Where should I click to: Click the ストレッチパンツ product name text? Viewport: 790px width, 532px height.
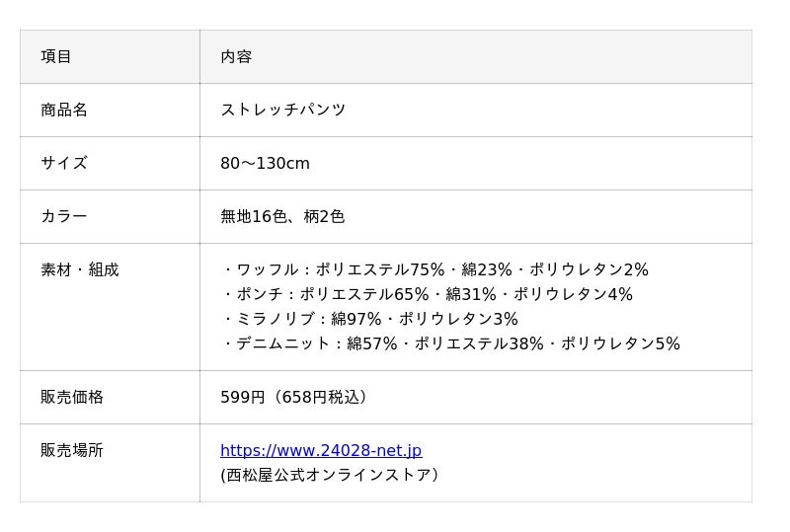[x=282, y=111]
